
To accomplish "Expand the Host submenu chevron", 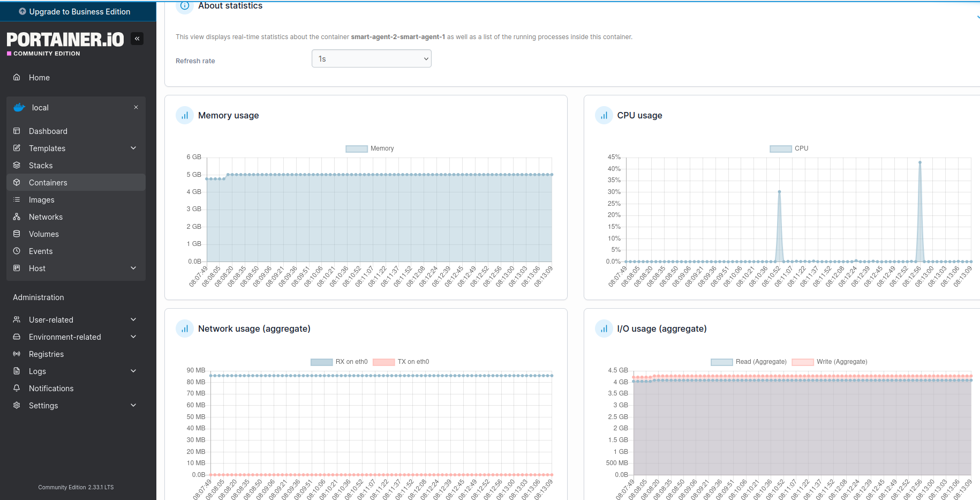I will click(x=133, y=268).
